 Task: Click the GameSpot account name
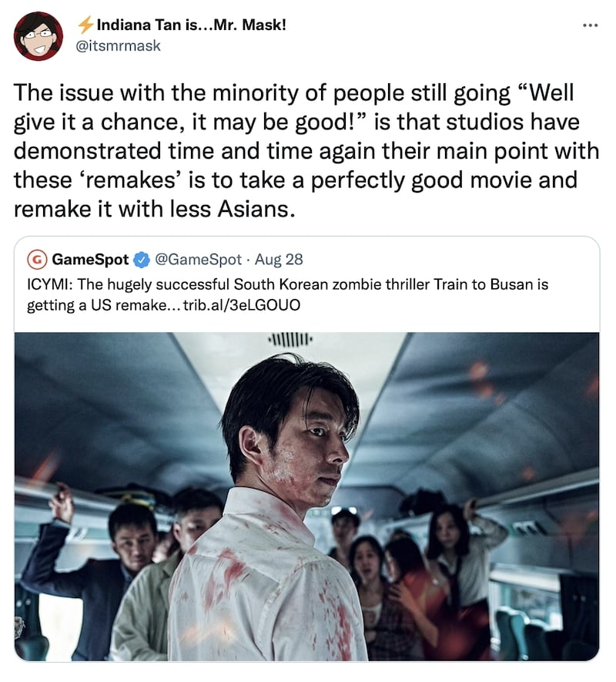pyautogui.click(x=90, y=260)
